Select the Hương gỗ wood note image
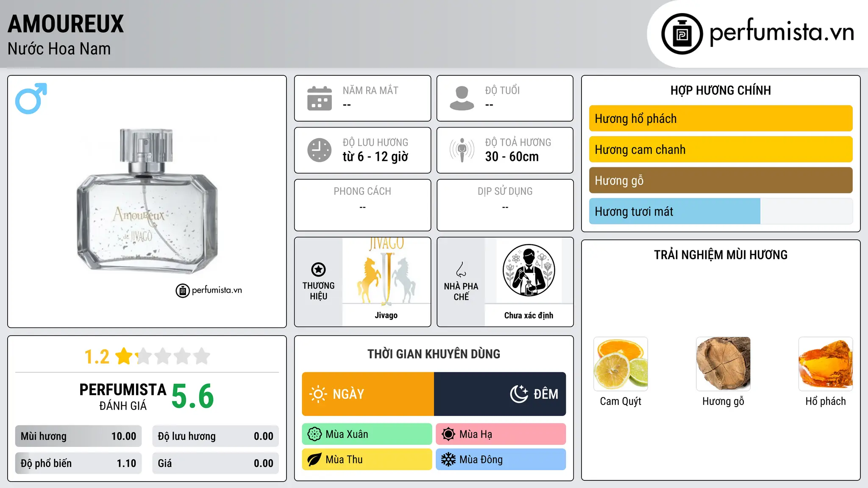Image resolution: width=868 pixels, height=488 pixels. [723, 364]
